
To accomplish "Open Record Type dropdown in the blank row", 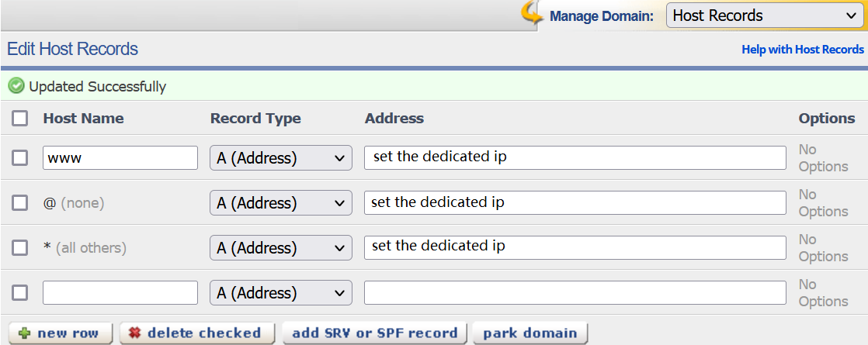I will pyautogui.click(x=280, y=293).
